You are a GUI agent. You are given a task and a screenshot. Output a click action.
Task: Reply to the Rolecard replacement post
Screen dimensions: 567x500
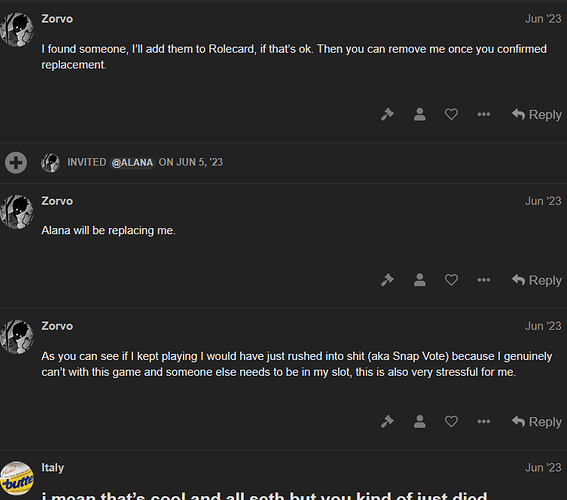point(537,115)
